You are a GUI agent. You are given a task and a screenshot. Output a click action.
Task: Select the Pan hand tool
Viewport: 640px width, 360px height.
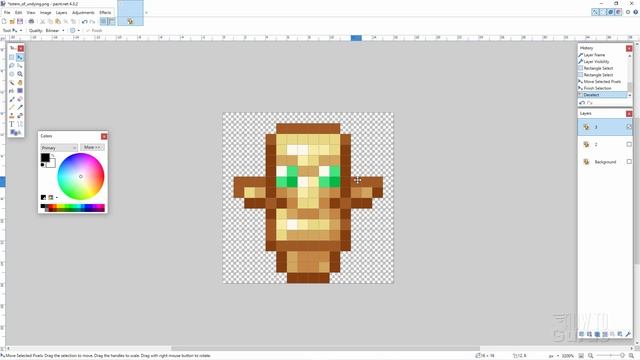click(x=20, y=82)
